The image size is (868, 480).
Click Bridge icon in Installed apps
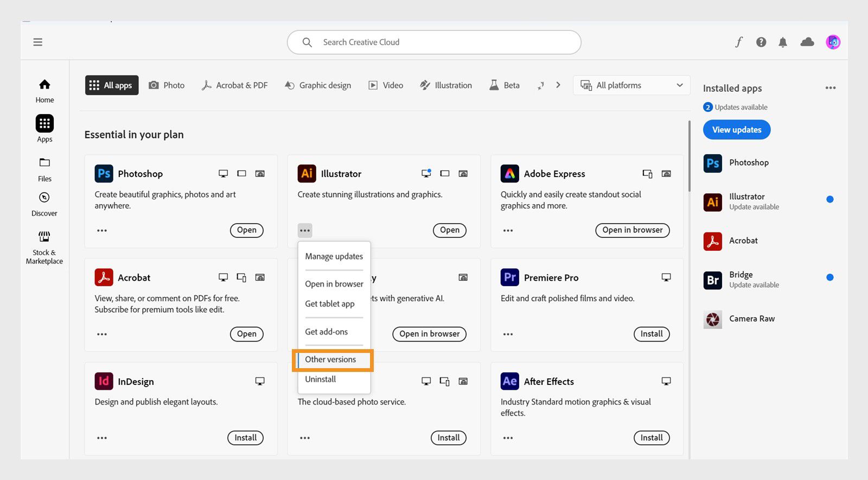pos(713,280)
